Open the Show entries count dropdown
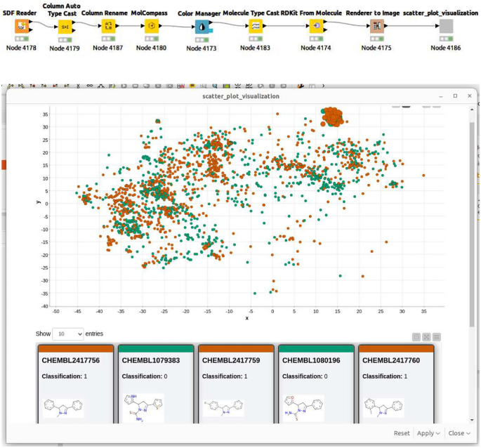This screenshot has height=448, width=481. click(69, 334)
